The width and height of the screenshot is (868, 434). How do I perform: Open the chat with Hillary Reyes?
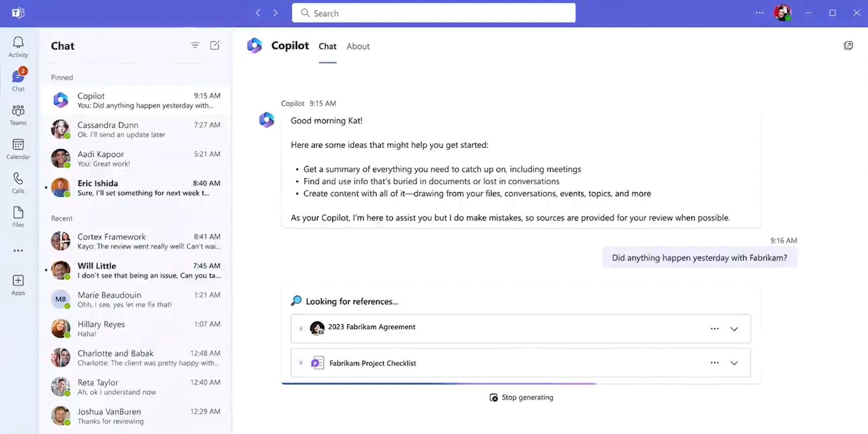pos(135,329)
